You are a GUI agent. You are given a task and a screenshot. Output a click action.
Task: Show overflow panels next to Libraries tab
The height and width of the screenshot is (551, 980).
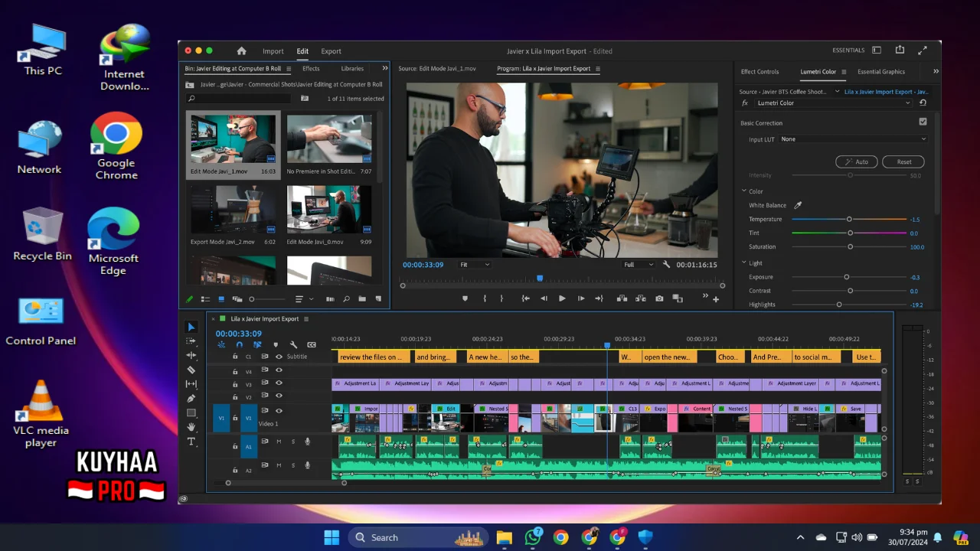point(384,69)
